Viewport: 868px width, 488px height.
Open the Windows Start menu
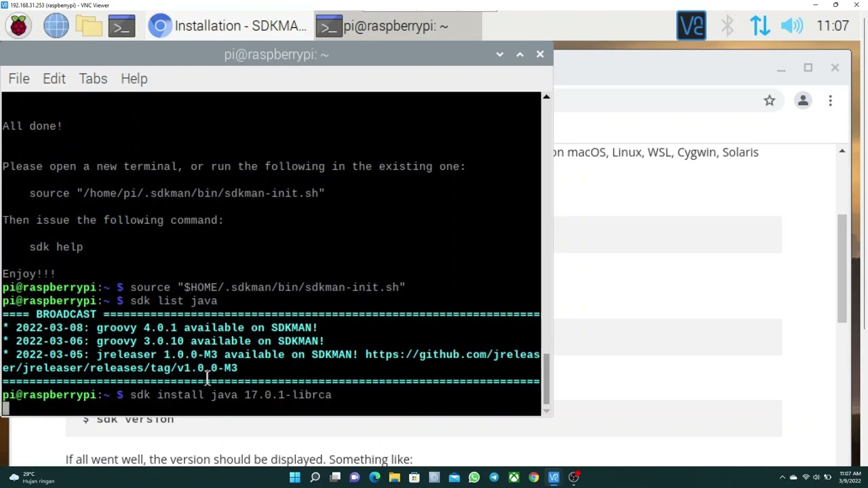pyautogui.click(x=295, y=477)
